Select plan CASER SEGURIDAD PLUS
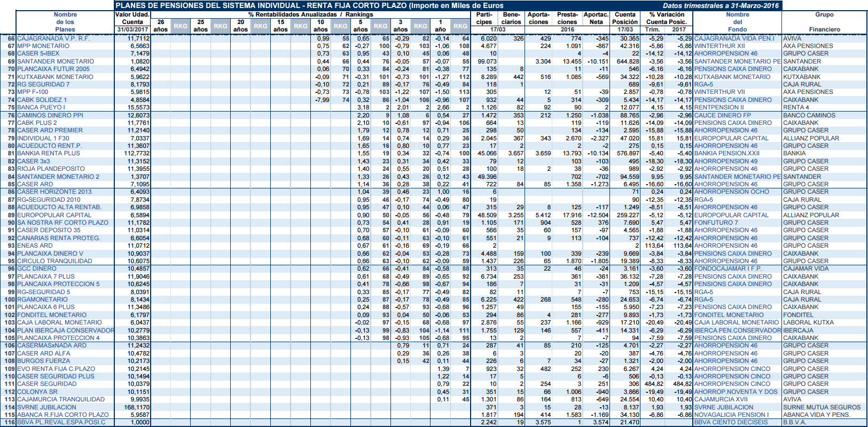 point(56,376)
